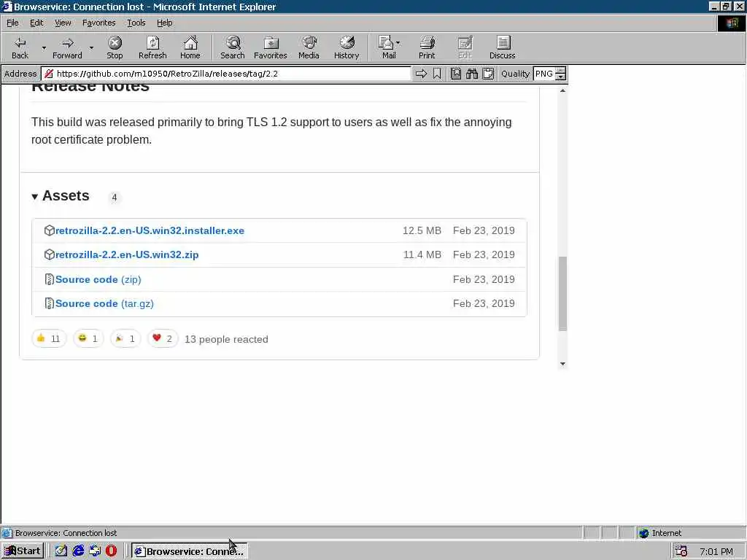The height and width of the screenshot is (560, 747).
Task: Open the Help menu
Action: (165, 23)
